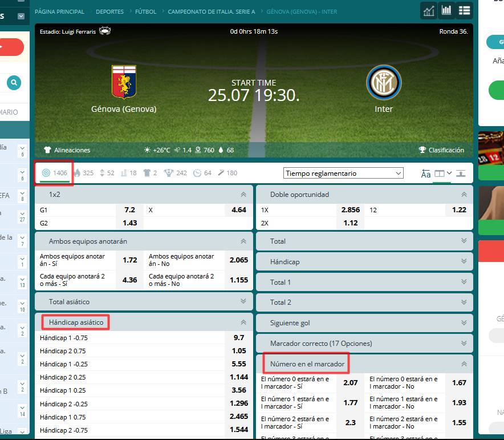Select Hándicap 1 -0.75 at 9.7
The image size is (504, 440).
tap(239, 338)
